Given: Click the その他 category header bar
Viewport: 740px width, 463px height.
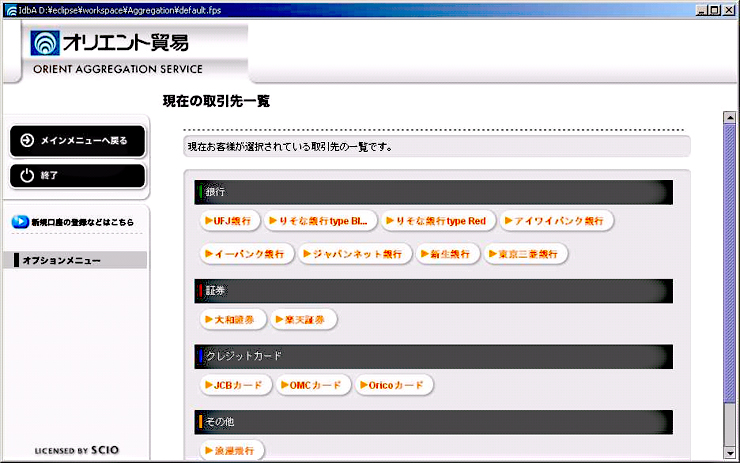Looking at the screenshot, I should pyautogui.click(x=434, y=422).
